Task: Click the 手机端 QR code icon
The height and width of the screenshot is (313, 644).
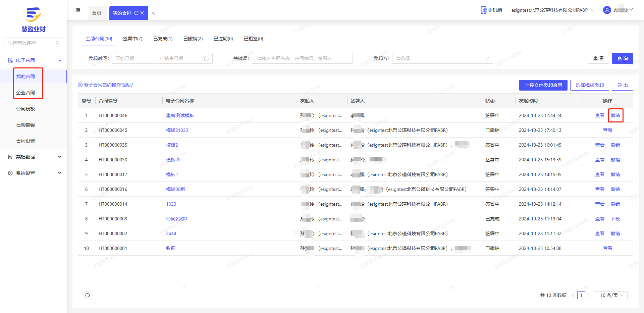Action: point(483,10)
